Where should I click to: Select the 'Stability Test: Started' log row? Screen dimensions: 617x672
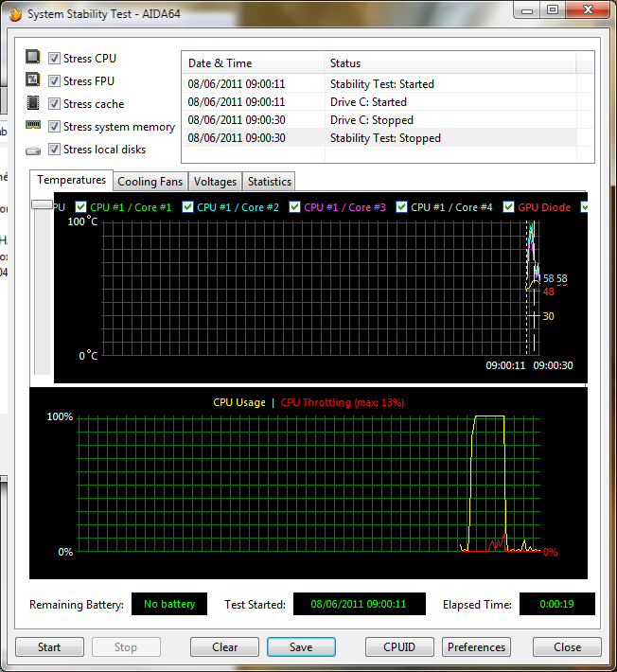379,84
